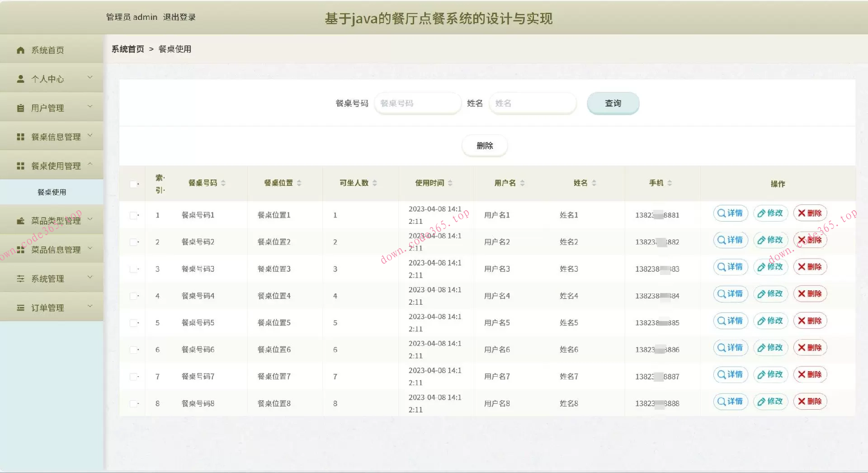
Task: Click the chart icon next to 菜品类型管理
Action: point(20,220)
